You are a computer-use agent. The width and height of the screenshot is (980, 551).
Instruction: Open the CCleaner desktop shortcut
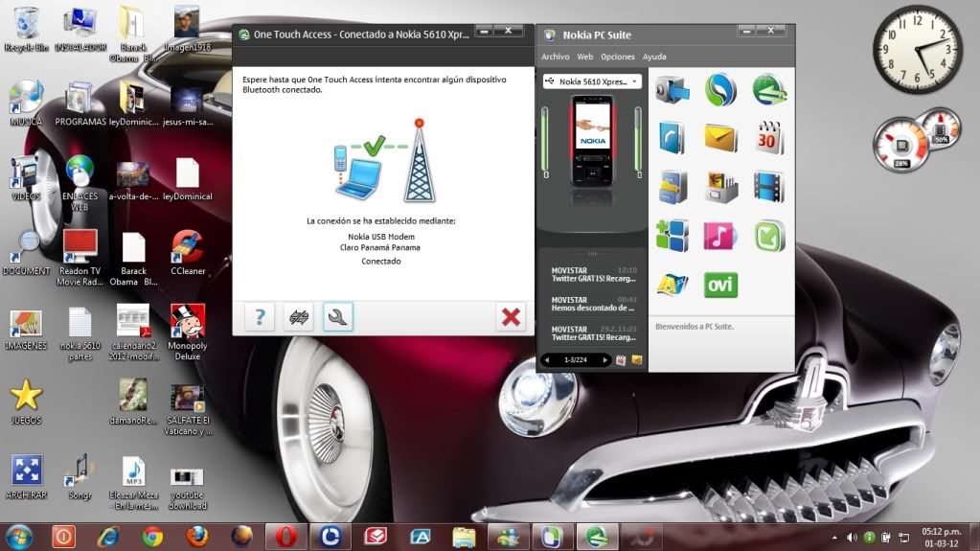(x=188, y=253)
